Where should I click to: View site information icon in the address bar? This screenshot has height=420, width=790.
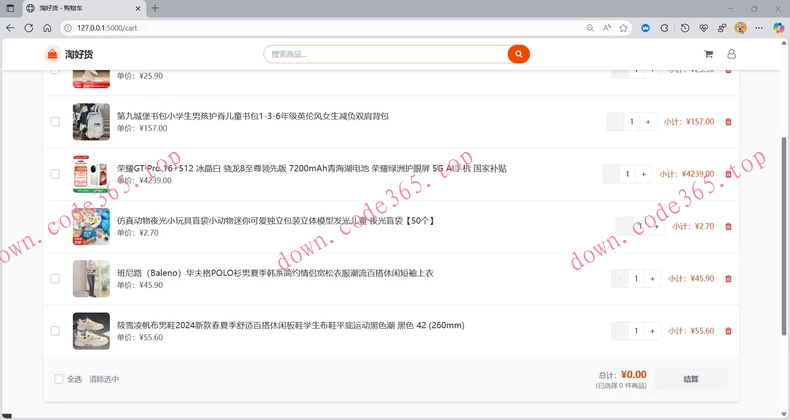pos(69,28)
